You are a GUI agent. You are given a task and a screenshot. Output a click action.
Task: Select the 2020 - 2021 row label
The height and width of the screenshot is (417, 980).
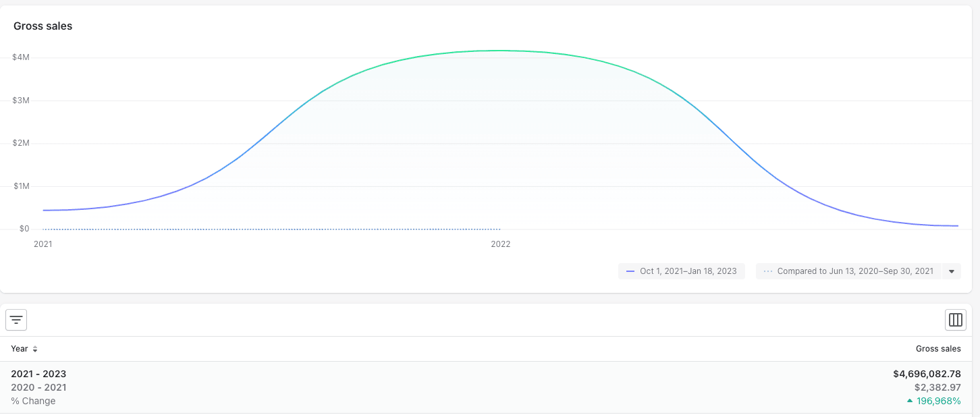coord(38,387)
